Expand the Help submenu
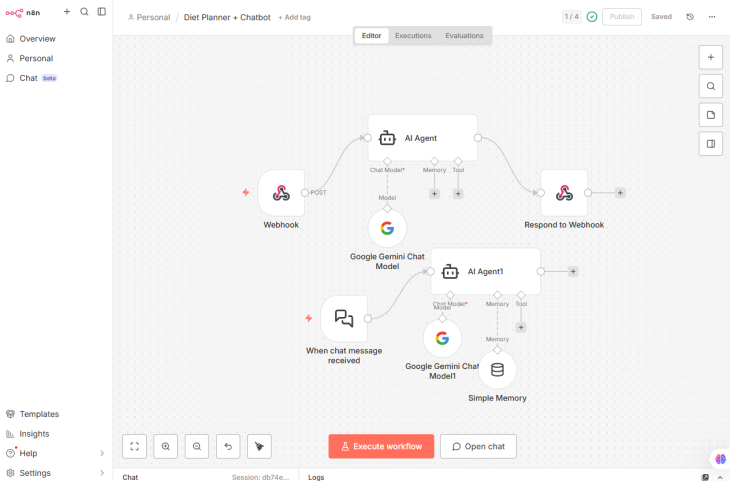This screenshot has width=730, height=481. [101, 453]
